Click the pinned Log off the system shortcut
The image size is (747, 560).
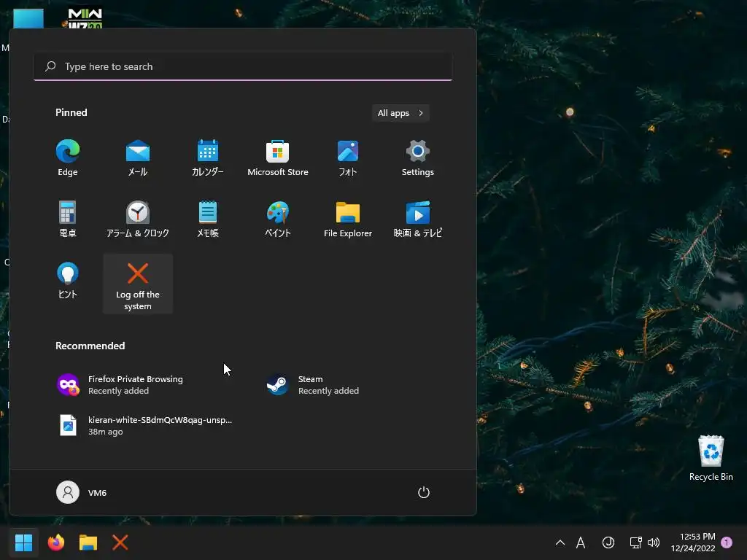coord(138,284)
